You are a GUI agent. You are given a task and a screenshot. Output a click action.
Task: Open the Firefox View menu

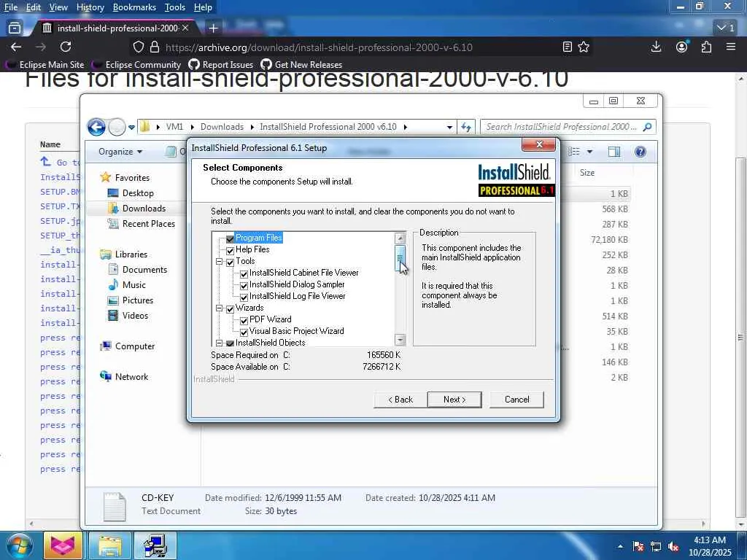coord(58,7)
